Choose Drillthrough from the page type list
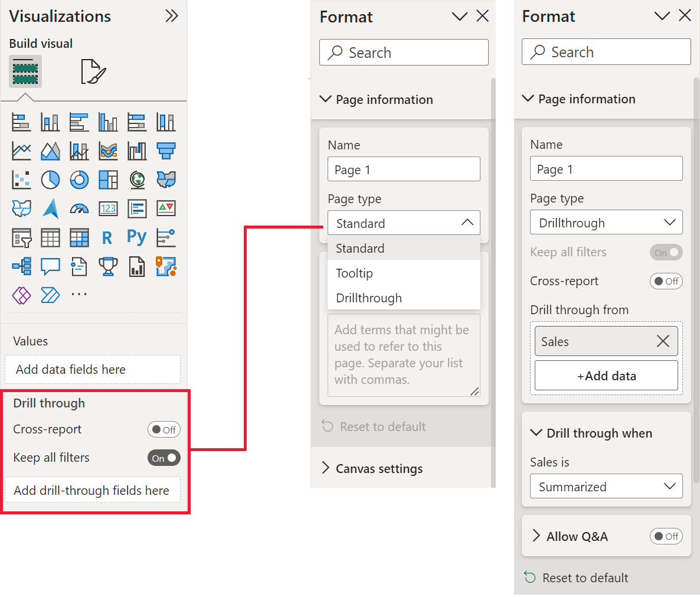The width and height of the screenshot is (700, 597). point(369,298)
